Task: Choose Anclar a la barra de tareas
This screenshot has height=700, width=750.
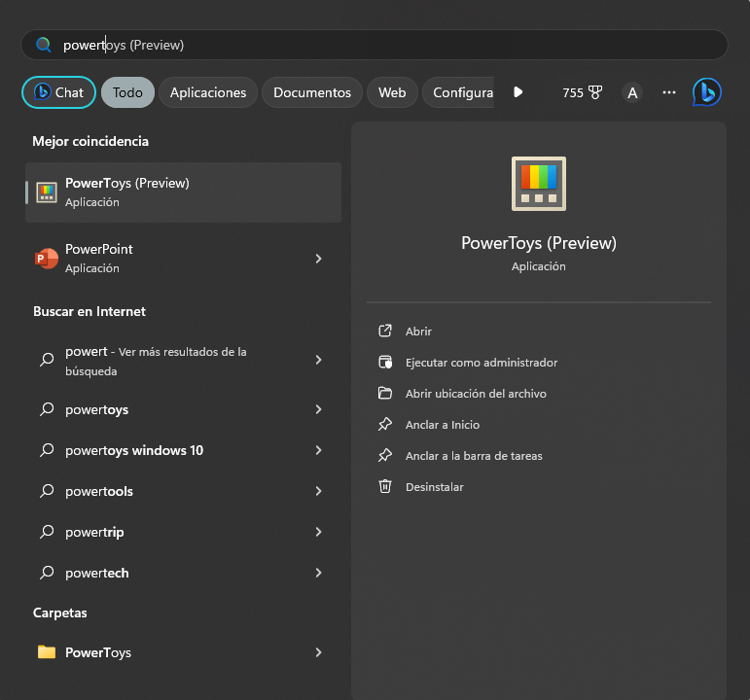Action: [x=474, y=456]
